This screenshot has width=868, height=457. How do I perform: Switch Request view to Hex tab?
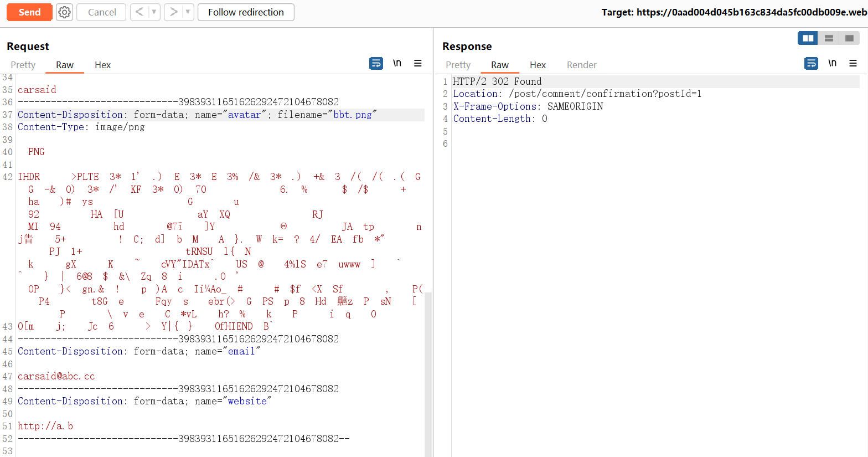102,65
